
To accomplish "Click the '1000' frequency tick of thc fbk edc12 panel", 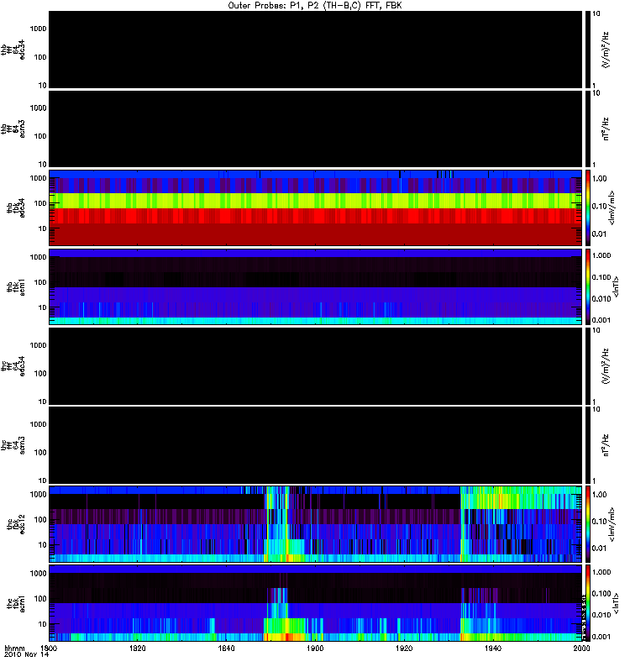I will point(38,494).
